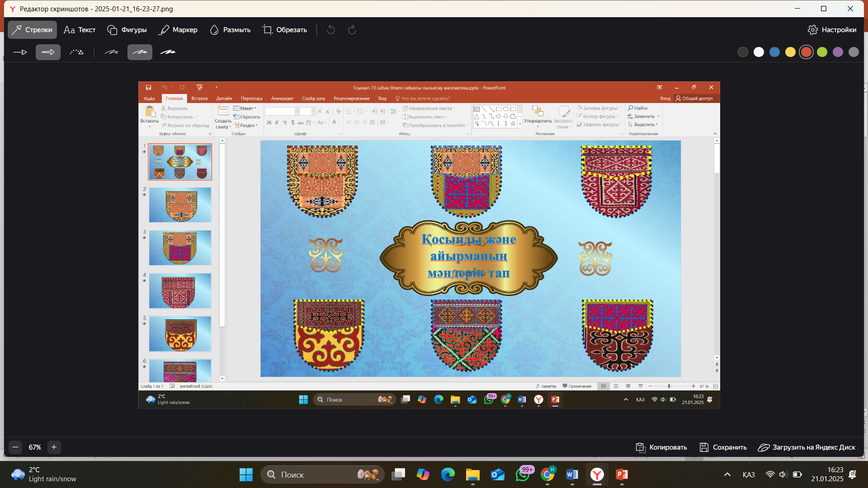This screenshot has height=488, width=868.
Task: Open the Фигуры shapes tool
Action: (x=127, y=30)
